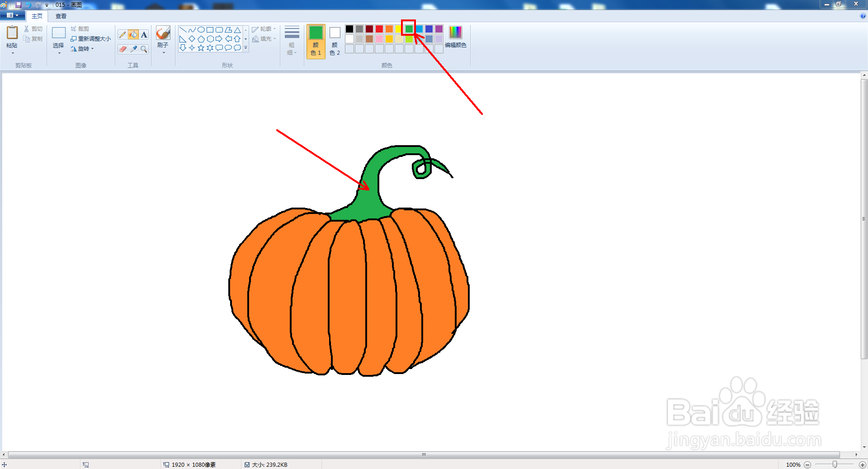Viewport: 868px width, 469px height.
Task: Open Edit colors (编辑颜色)
Action: coord(456,37)
